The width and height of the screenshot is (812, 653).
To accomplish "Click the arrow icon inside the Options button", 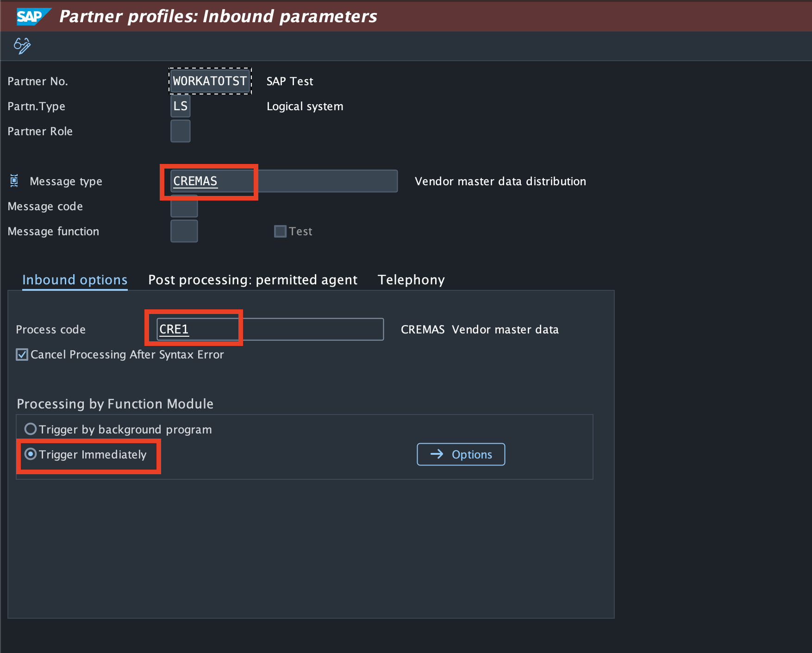I will [x=436, y=454].
